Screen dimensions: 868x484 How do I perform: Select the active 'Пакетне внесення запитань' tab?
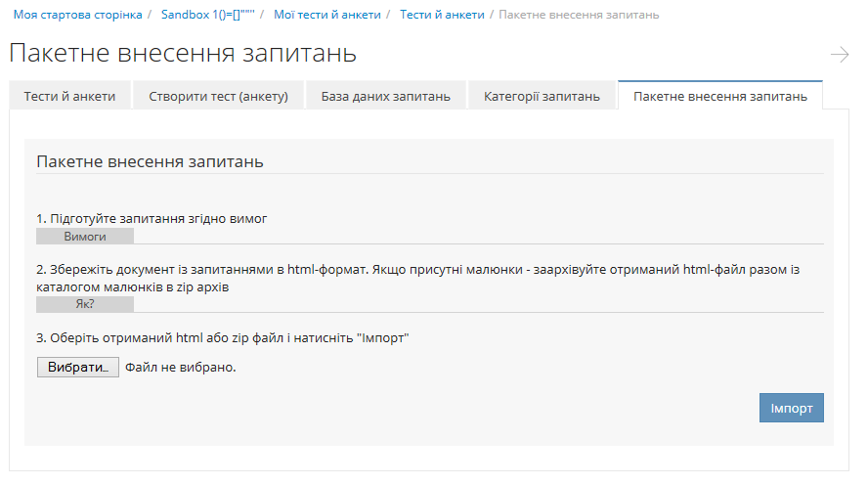point(719,96)
